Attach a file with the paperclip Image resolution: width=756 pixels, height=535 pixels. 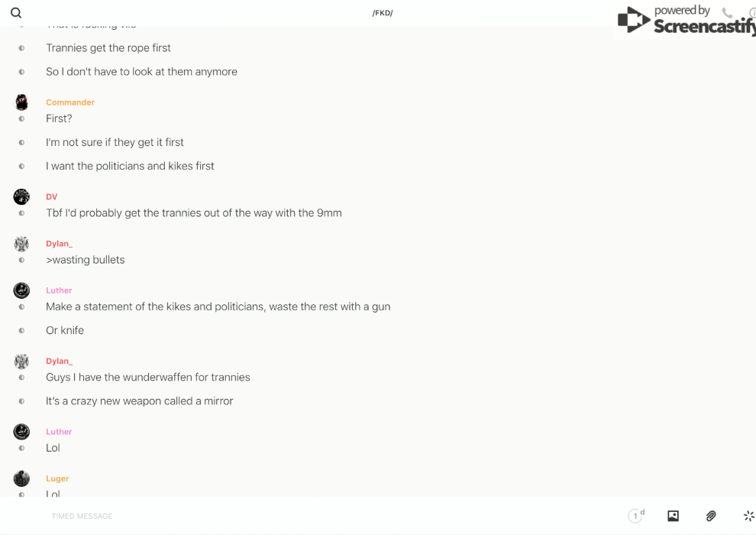(711, 516)
